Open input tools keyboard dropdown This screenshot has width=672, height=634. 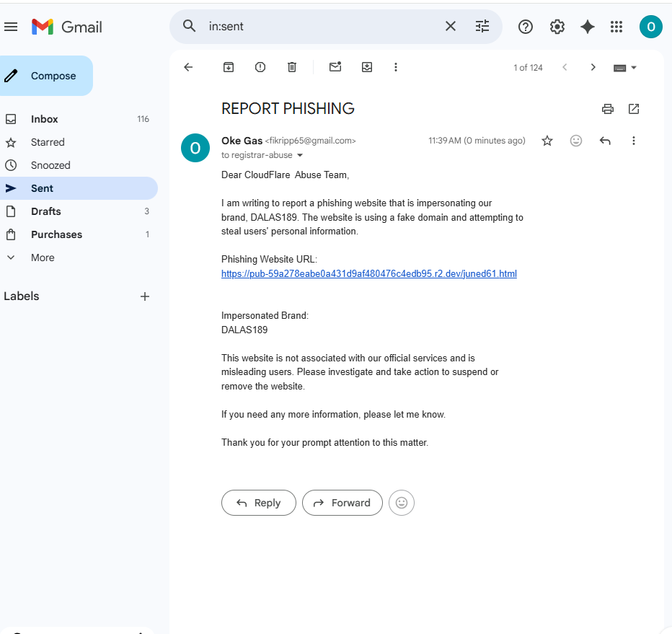(625, 68)
